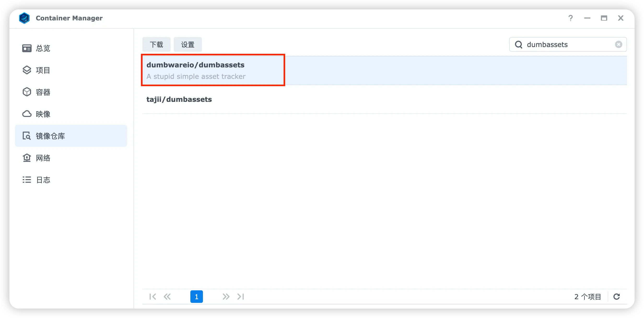Click the 日志 list sidebar icon

pos(27,180)
